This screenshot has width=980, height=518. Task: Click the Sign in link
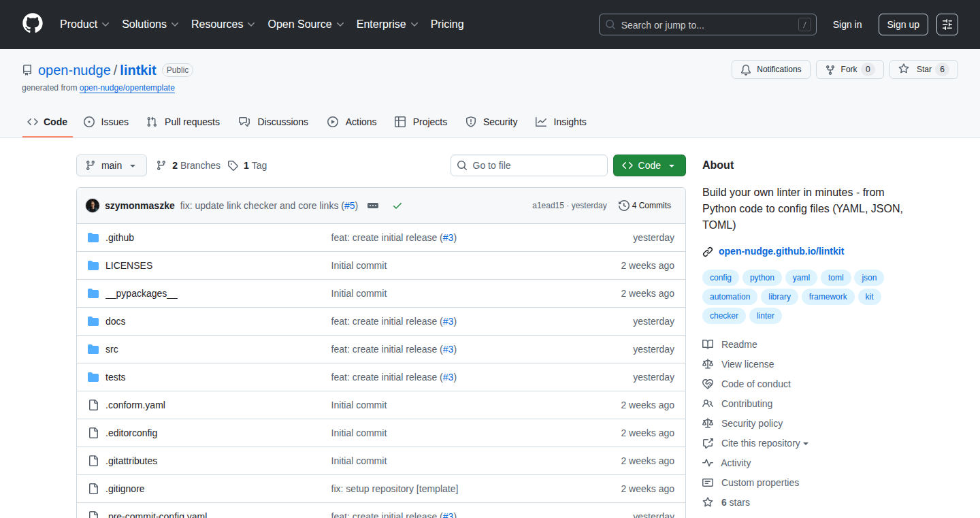847,25
